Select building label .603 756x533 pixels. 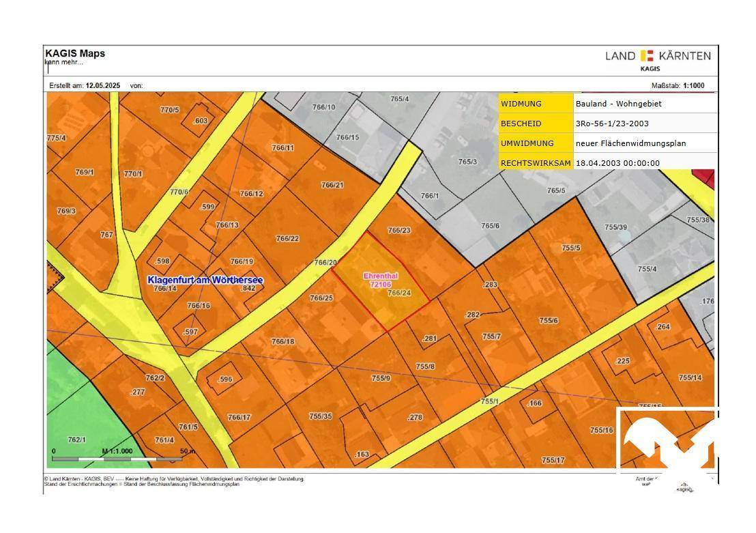(x=200, y=121)
